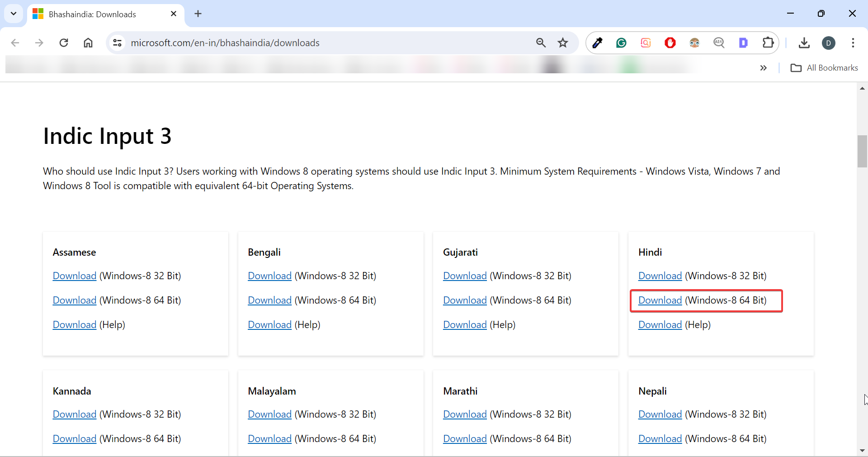868x457 pixels.
Task: Open Chrome three-dot menu
Action: tap(853, 43)
